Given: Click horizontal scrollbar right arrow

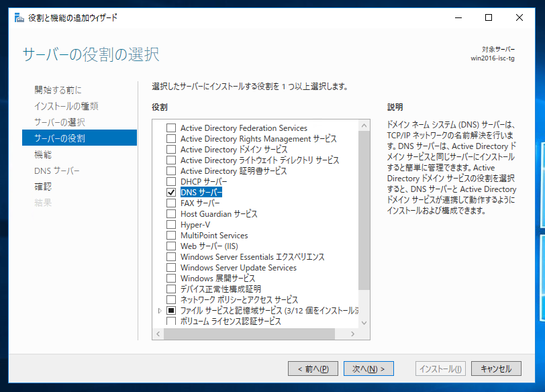Looking at the screenshot, I should click(353, 334).
